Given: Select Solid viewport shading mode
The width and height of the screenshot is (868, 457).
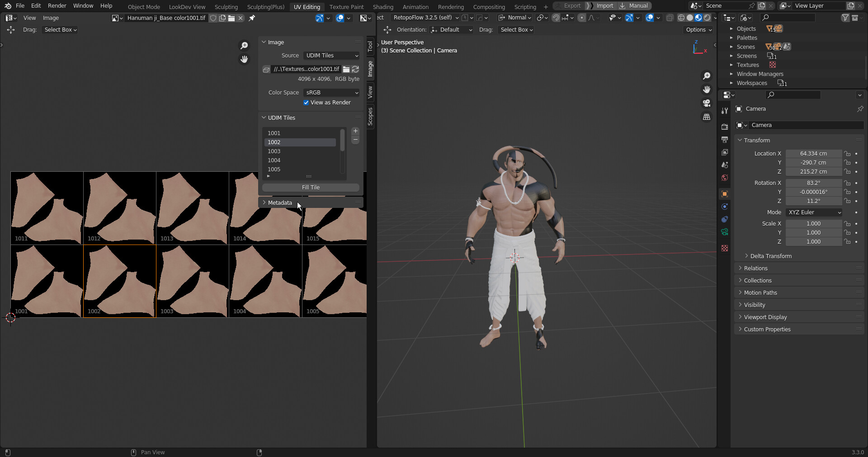Looking at the screenshot, I should (x=689, y=18).
